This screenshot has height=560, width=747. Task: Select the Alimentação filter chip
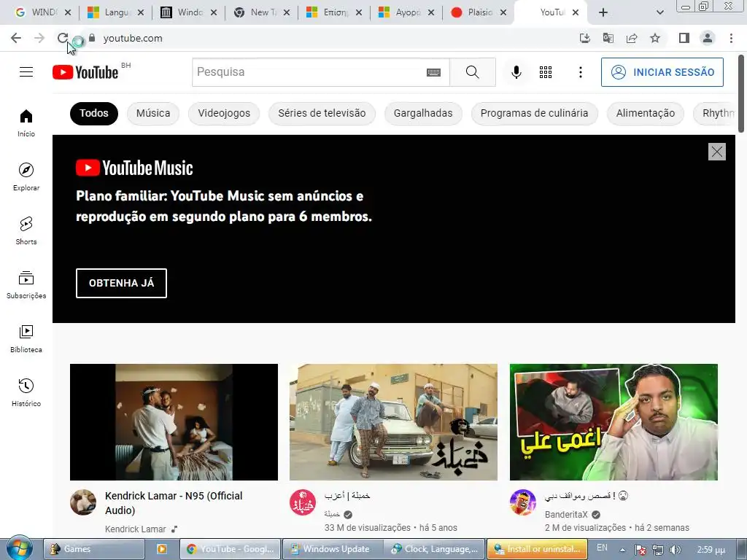coord(646,113)
